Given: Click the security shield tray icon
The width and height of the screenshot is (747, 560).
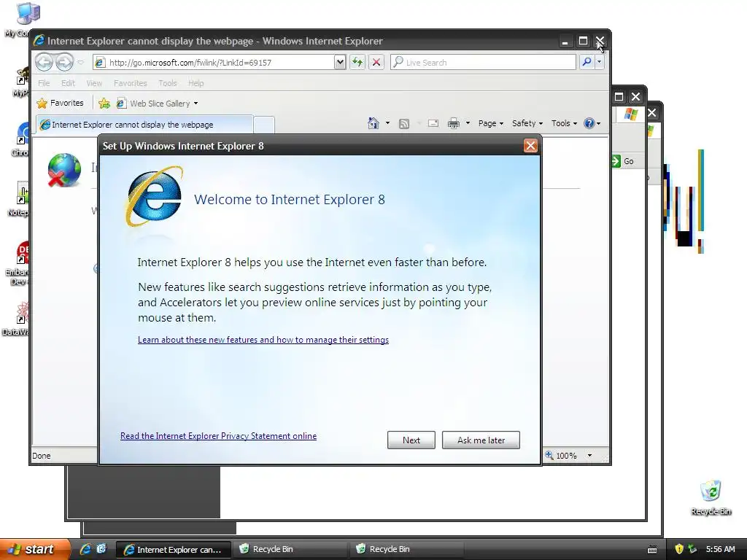Looking at the screenshot, I should (x=679, y=549).
